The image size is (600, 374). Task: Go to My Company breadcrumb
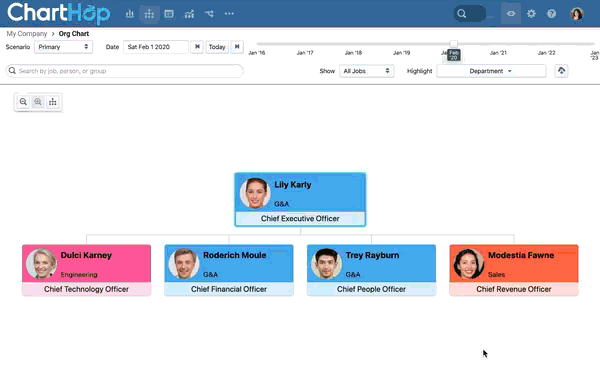[27, 34]
